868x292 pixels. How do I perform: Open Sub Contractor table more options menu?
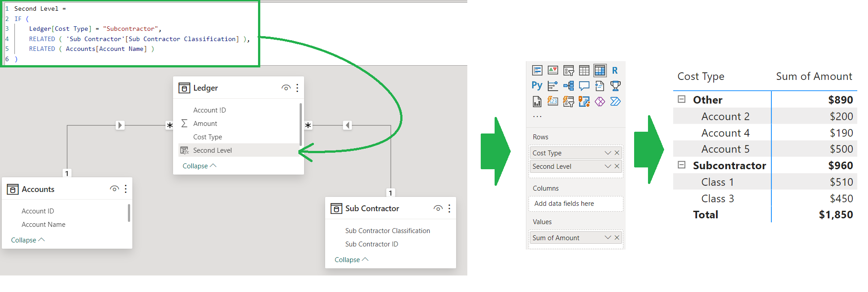point(449,208)
